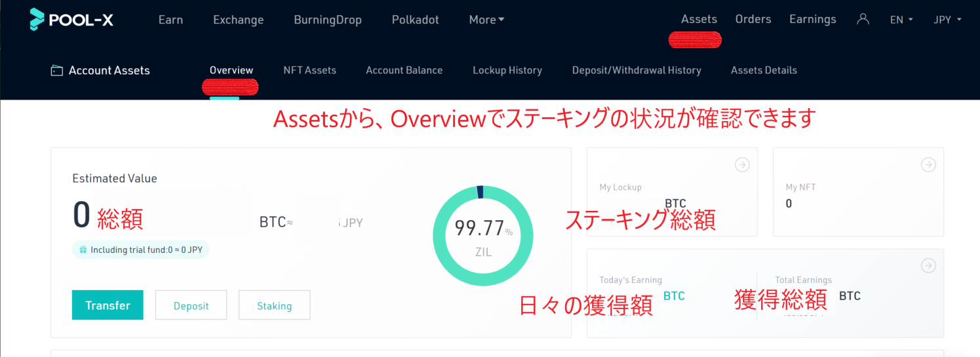Open My NFT arrow icon

point(928,165)
